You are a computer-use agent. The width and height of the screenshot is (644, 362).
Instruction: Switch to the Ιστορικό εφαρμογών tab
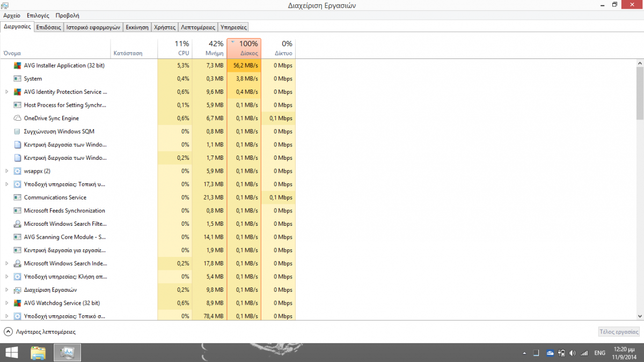(x=93, y=27)
